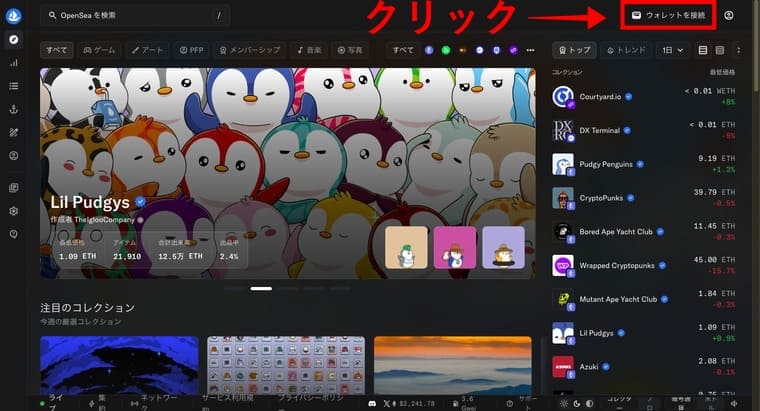Viewport: 760px width, 411px height.
Task: Open the footer gas price (Gwei) indicator
Action: pyautogui.click(x=464, y=403)
